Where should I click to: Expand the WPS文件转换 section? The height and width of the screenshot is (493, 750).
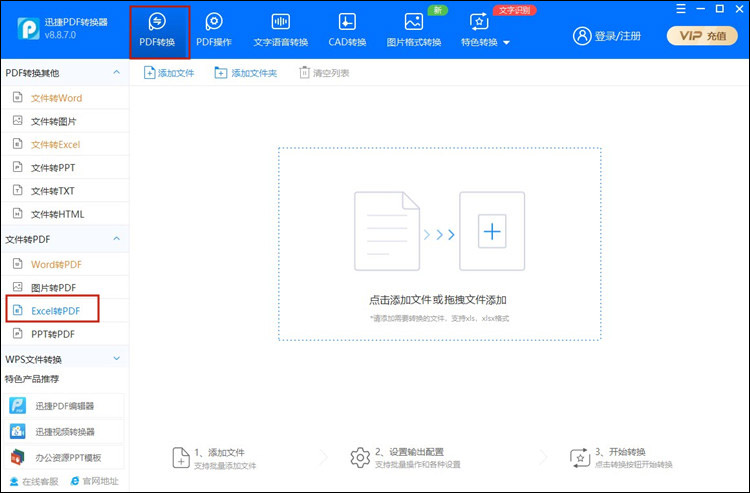point(116,358)
